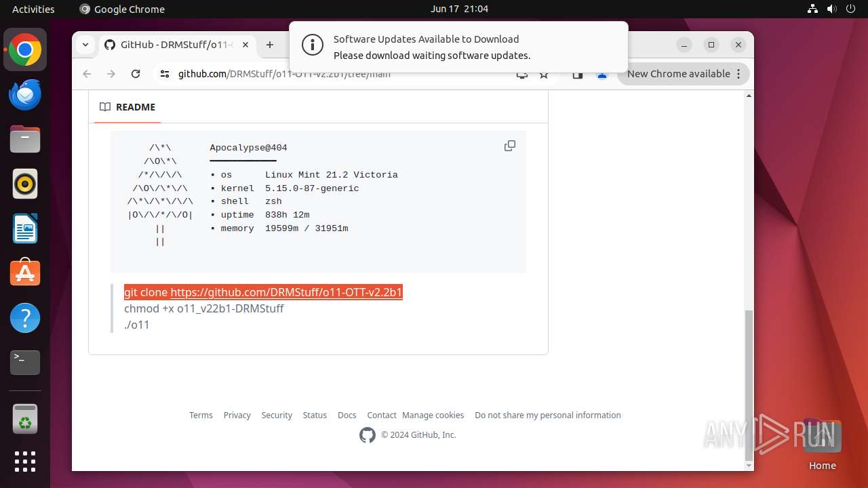868x488 pixels.
Task: Open the Contact footer link
Action: (382, 415)
